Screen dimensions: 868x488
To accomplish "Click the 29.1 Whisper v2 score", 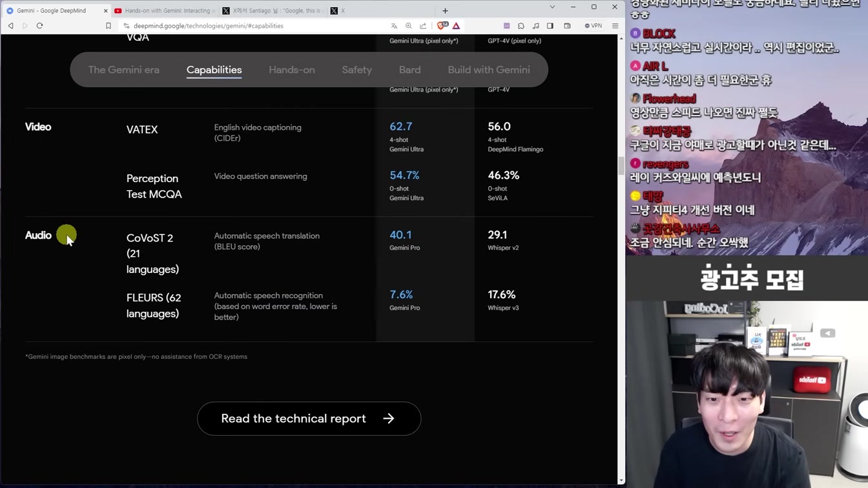I will (x=497, y=235).
